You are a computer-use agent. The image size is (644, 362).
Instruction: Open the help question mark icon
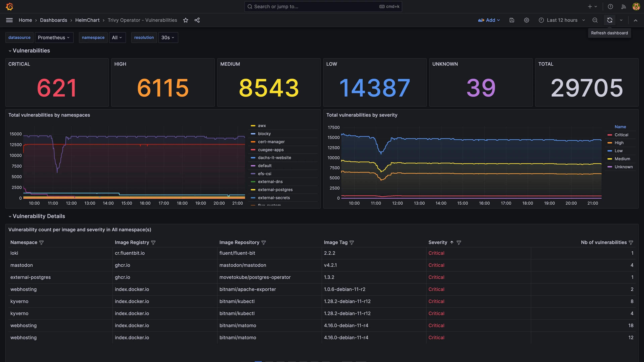coord(610,7)
